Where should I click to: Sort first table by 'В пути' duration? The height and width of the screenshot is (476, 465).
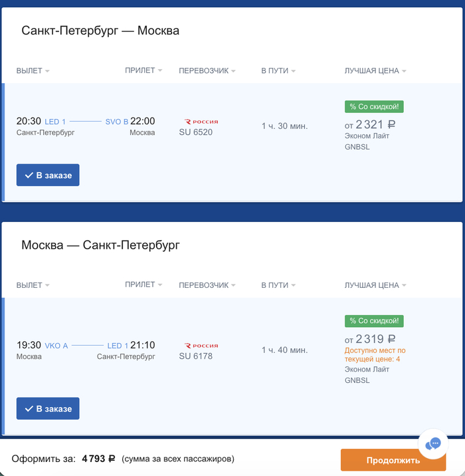[278, 70]
